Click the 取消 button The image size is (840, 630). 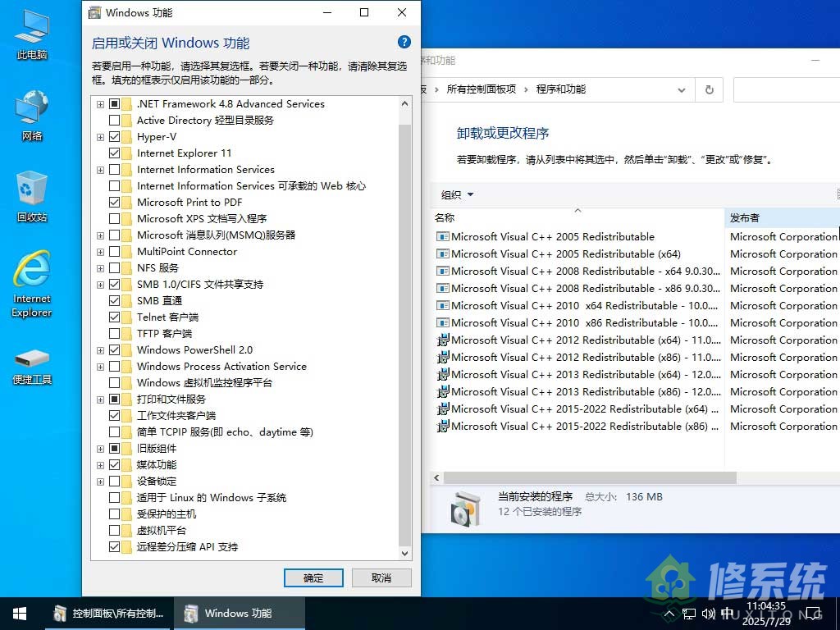coord(381,577)
